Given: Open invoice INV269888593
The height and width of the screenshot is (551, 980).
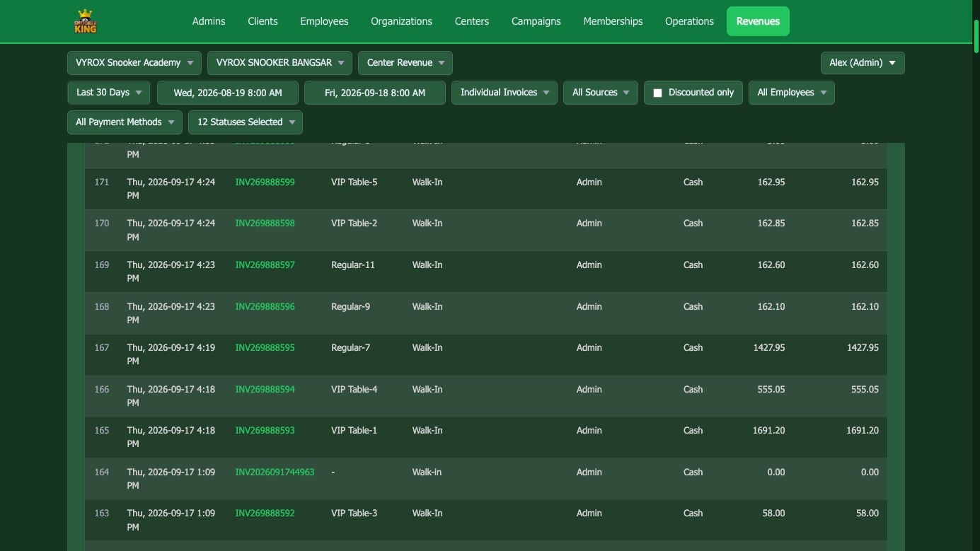Looking at the screenshot, I should pos(265,430).
